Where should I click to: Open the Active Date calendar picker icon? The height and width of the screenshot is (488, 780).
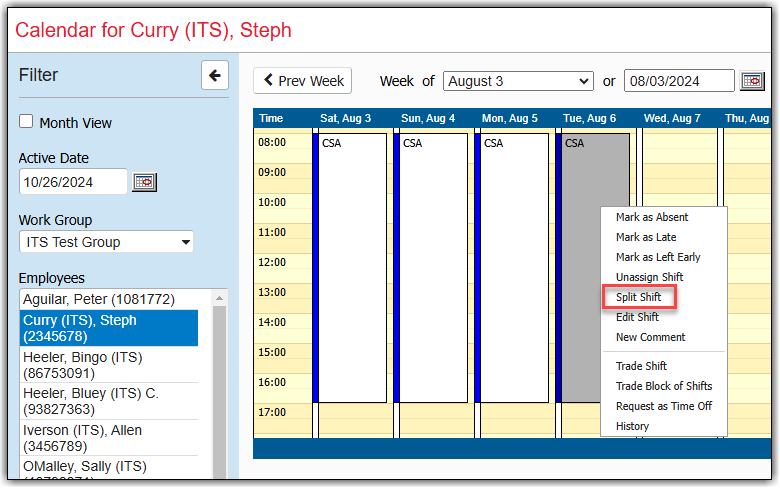pyautogui.click(x=145, y=182)
